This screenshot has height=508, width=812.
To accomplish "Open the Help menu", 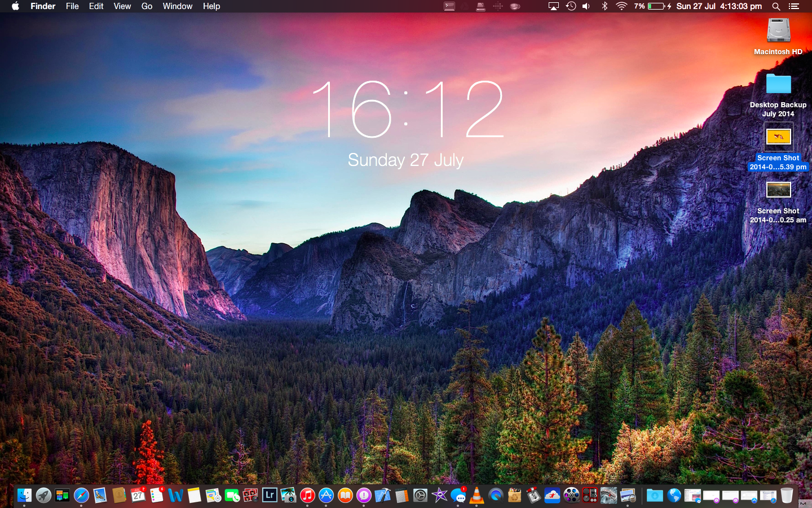I will pos(211,6).
